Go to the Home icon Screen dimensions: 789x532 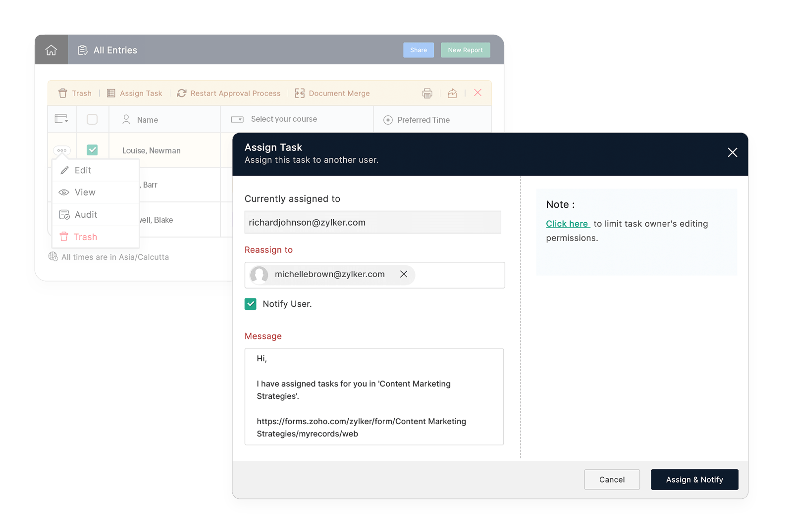pyautogui.click(x=51, y=50)
